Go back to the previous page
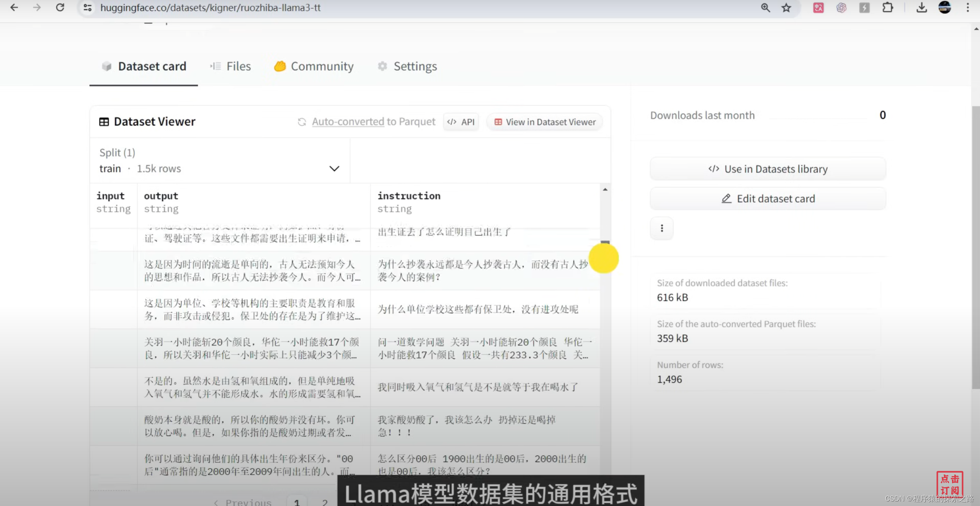 tap(14, 8)
